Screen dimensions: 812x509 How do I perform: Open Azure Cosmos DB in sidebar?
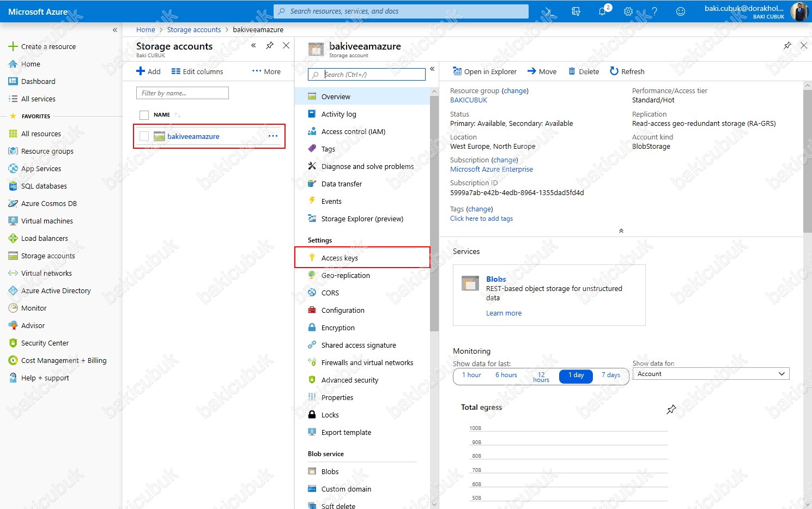[x=43, y=203]
